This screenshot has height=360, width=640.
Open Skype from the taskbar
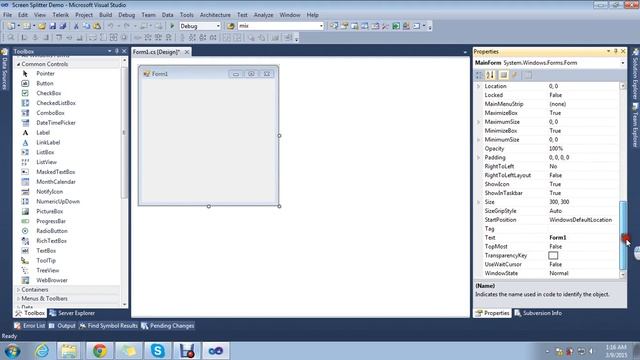(158, 351)
